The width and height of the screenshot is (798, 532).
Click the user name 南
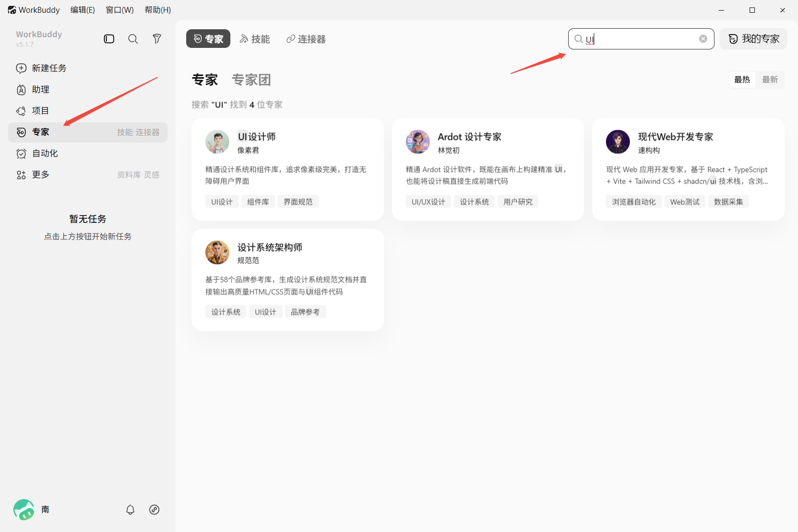point(45,510)
